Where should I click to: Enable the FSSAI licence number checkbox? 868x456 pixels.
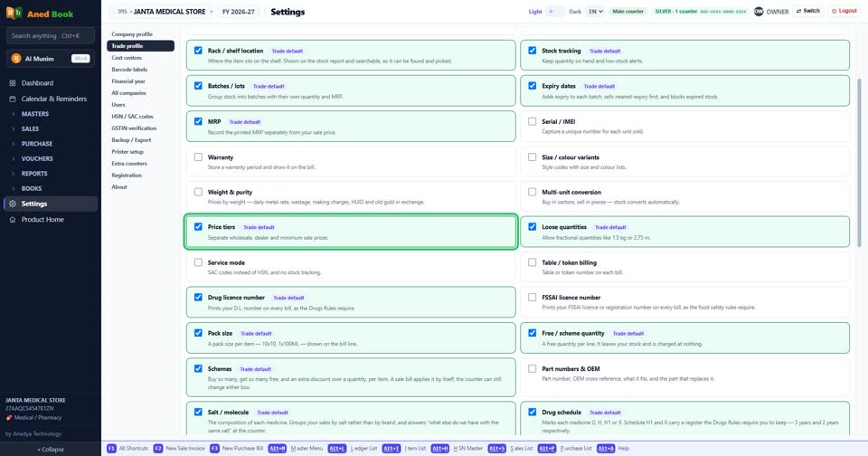pos(532,298)
